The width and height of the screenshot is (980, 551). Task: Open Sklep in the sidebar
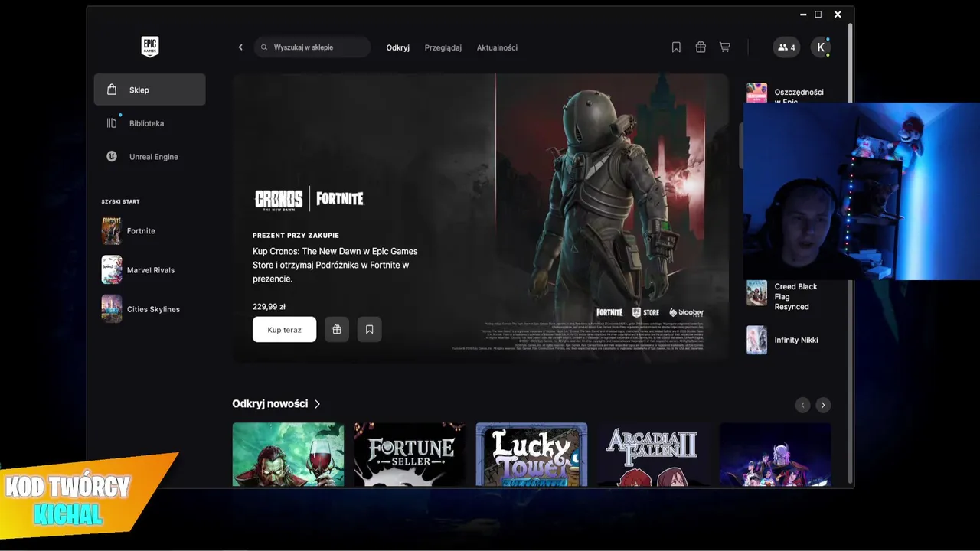point(149,90)
